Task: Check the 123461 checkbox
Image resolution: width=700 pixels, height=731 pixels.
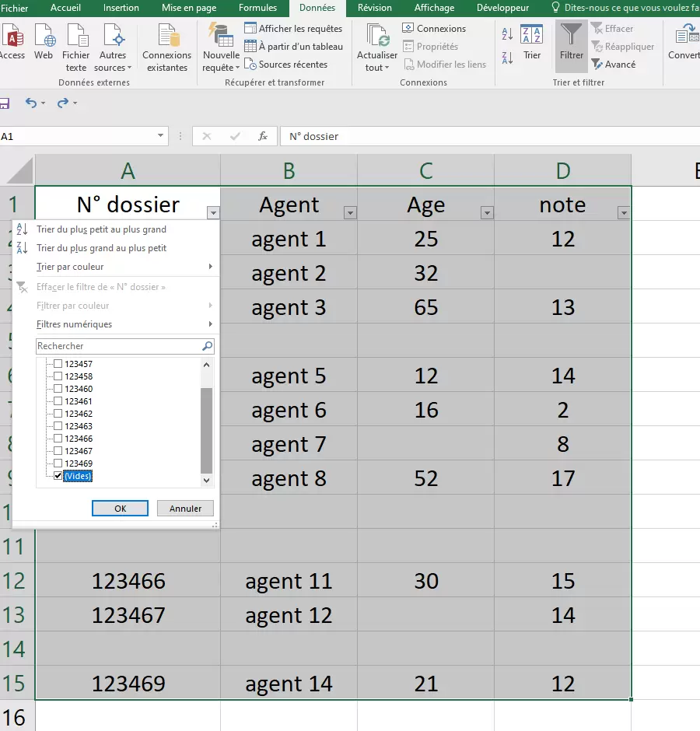Action: click(x=58, y=400)
